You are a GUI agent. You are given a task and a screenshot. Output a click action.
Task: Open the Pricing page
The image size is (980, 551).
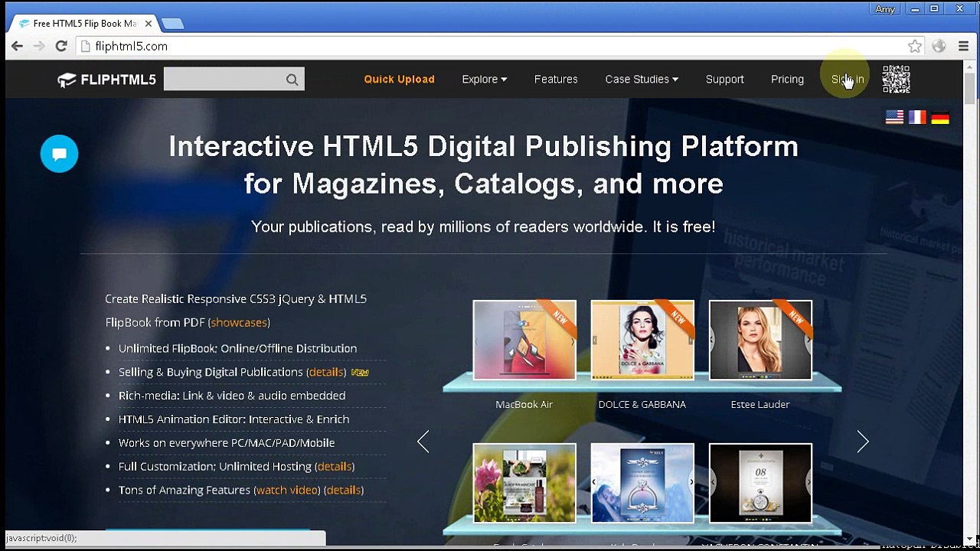787,79
